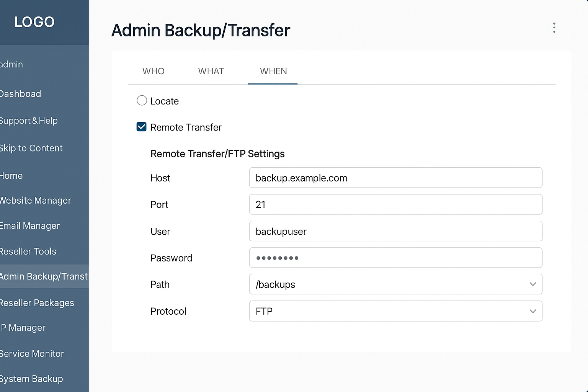Open System Backup from sidebar

tap(31, 379)
